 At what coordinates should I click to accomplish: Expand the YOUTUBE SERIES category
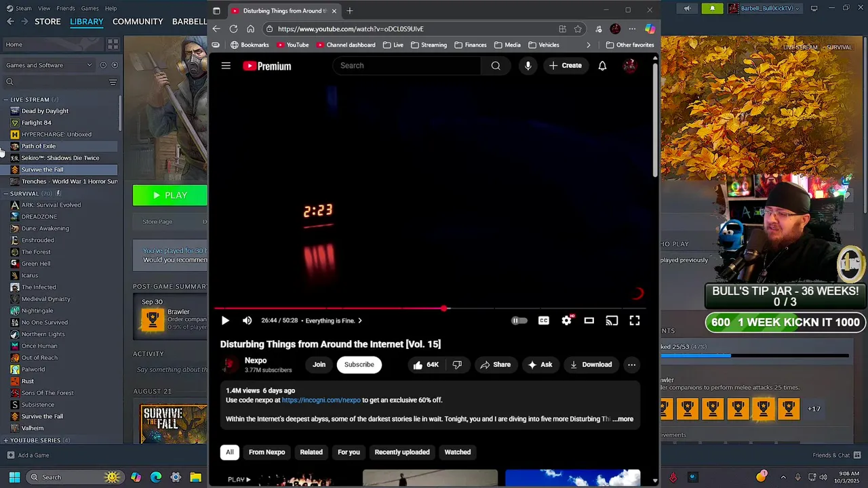click(5, 441)
